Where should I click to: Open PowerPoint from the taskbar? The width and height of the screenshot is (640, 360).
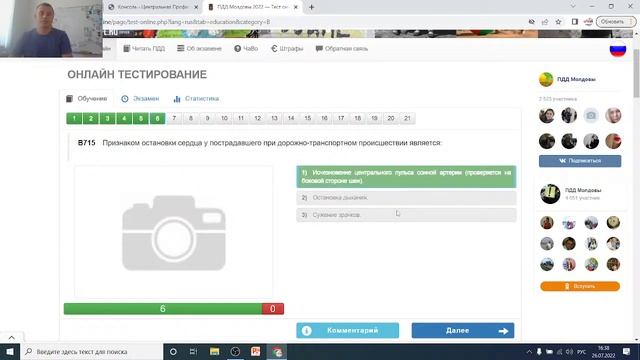[x=256, y=351]
